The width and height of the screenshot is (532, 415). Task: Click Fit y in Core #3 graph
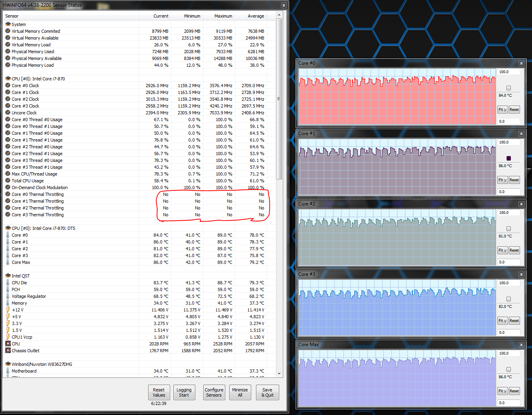click(502, 321)
